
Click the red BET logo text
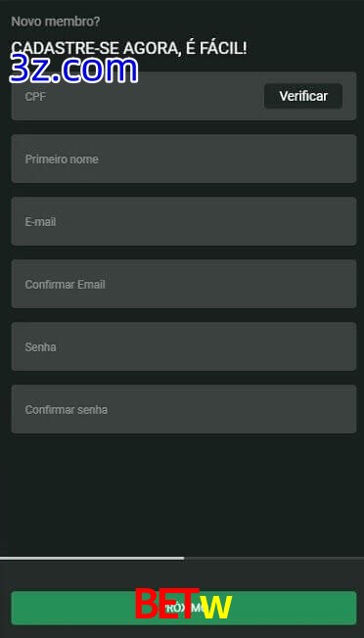[x=166, y=604]
